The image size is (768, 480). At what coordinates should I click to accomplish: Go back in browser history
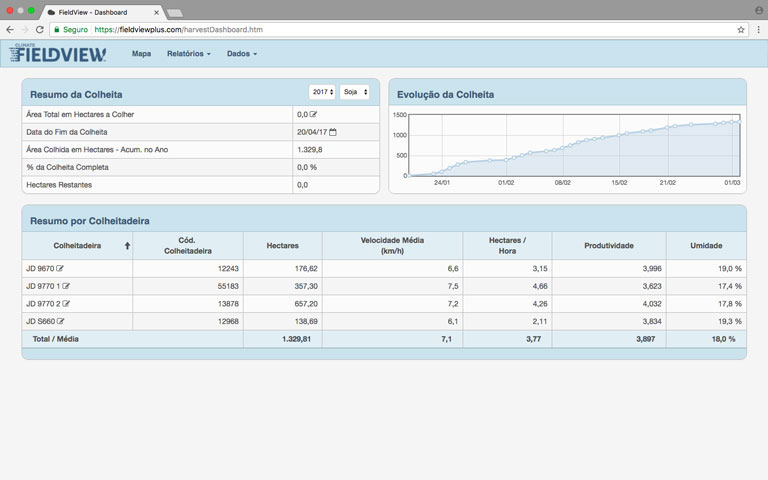pos(10,29)
